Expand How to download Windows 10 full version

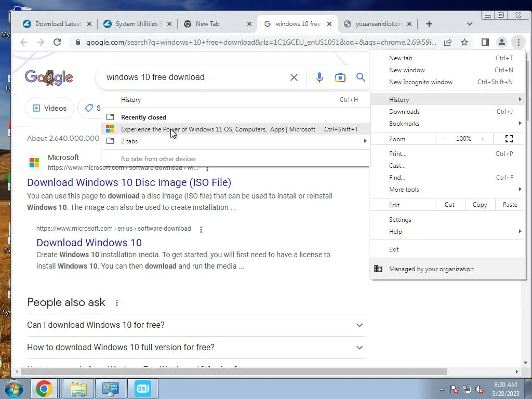click(196, 348)
